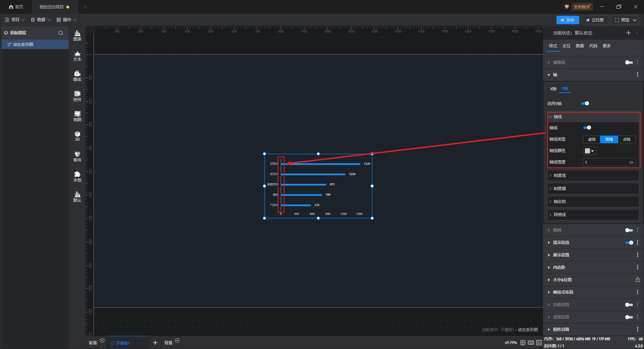Viewport: 644px width, 349px height.
Task: Select the 动态条形图 layer
Action: 35,45
